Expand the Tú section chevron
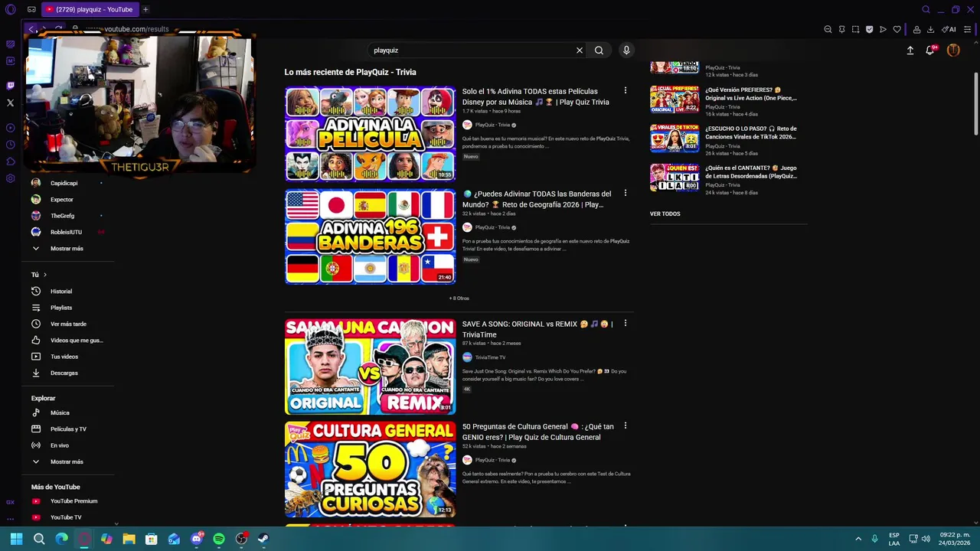 [x=44, y=275]
